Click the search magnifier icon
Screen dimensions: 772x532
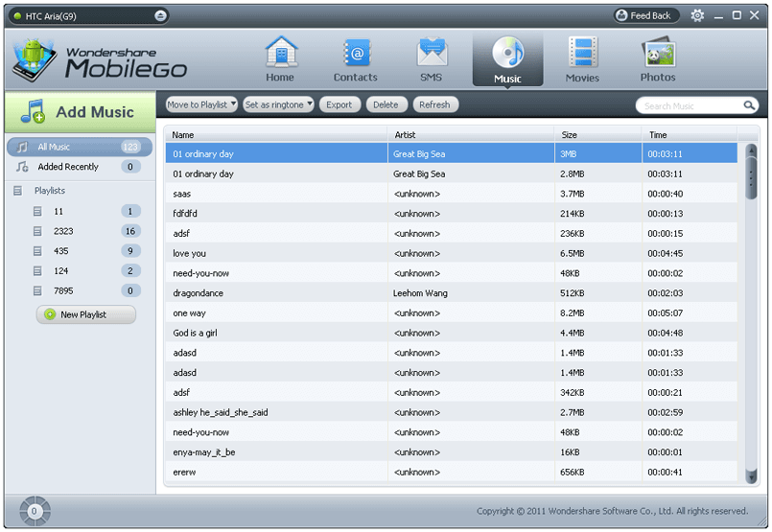[749, 105]
